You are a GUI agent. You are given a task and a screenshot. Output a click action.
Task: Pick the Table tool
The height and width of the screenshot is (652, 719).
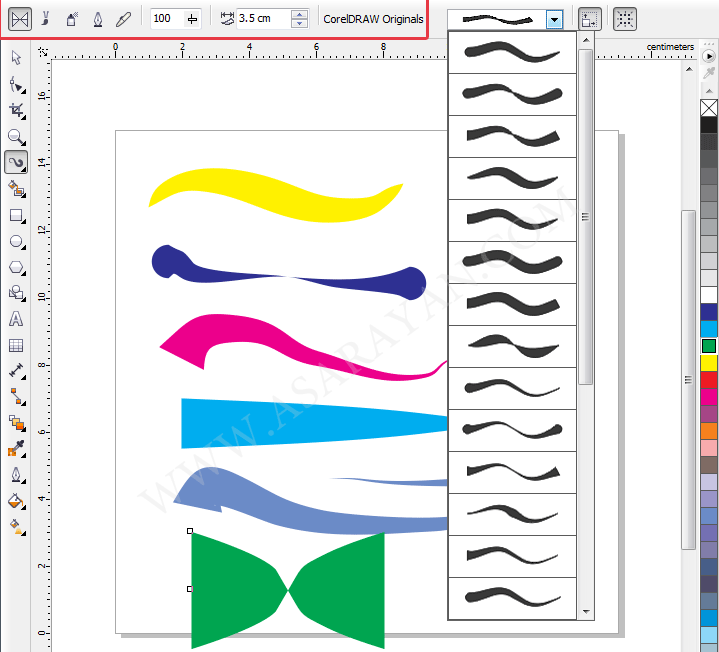tap(16, 345)
